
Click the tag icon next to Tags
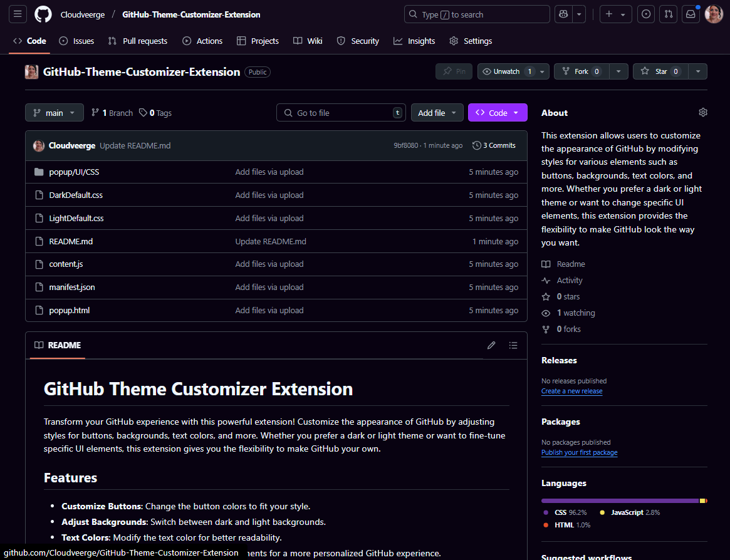click(x=143, y=113)
